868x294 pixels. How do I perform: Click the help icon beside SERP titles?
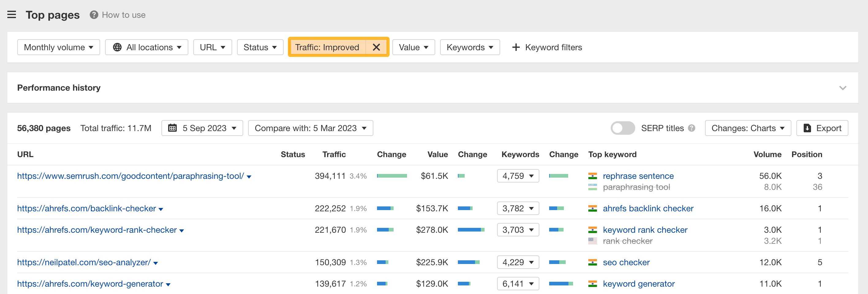[x=692, y=128]
